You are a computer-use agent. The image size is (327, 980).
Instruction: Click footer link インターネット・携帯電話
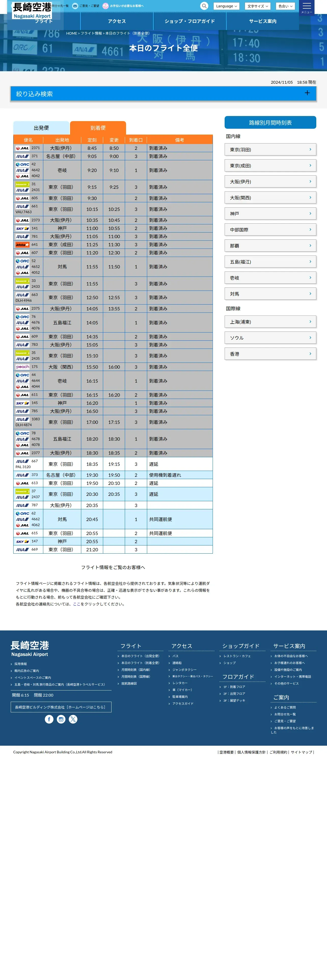coord(293,676)
